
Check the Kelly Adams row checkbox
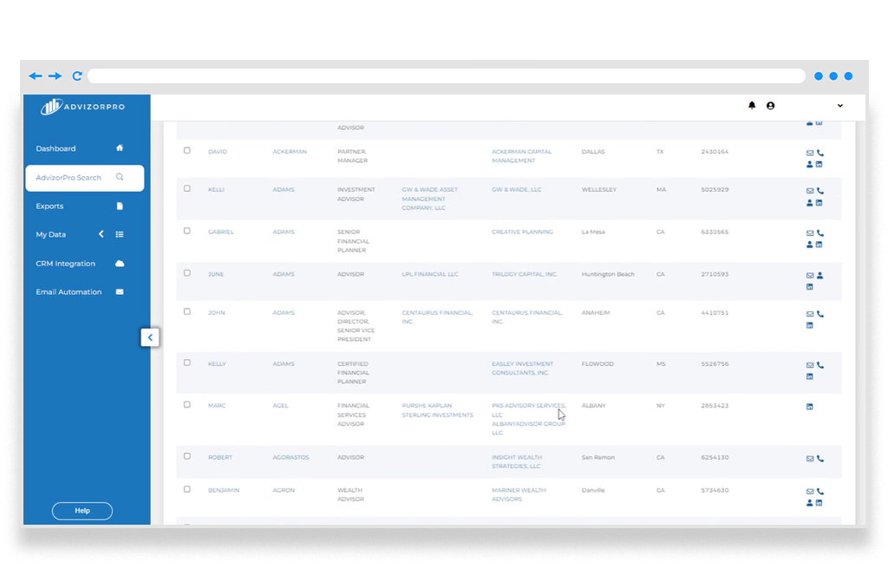click(x=187, y=363)
